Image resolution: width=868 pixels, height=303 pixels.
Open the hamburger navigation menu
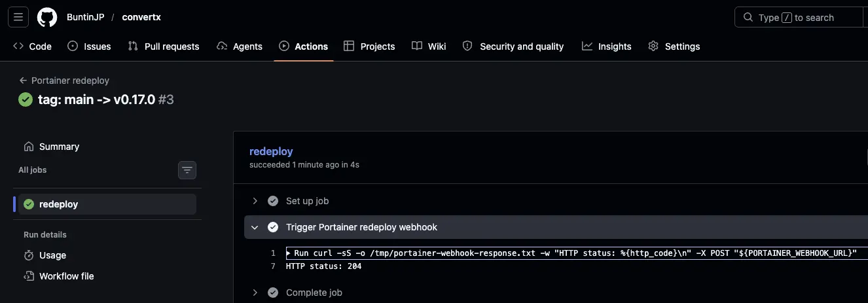tap(18, 17)
